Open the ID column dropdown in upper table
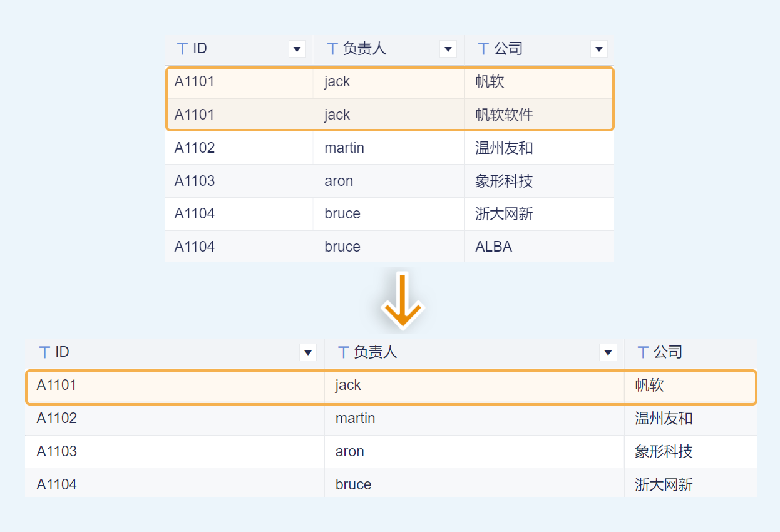This screenshot has width=780, height=532. [297, 49]
